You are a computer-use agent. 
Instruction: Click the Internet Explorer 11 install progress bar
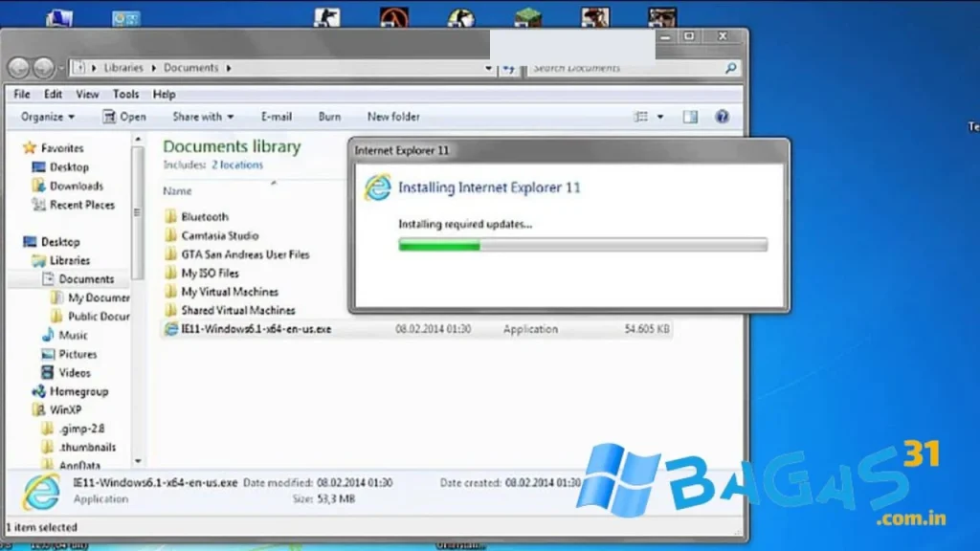(583, 245)
